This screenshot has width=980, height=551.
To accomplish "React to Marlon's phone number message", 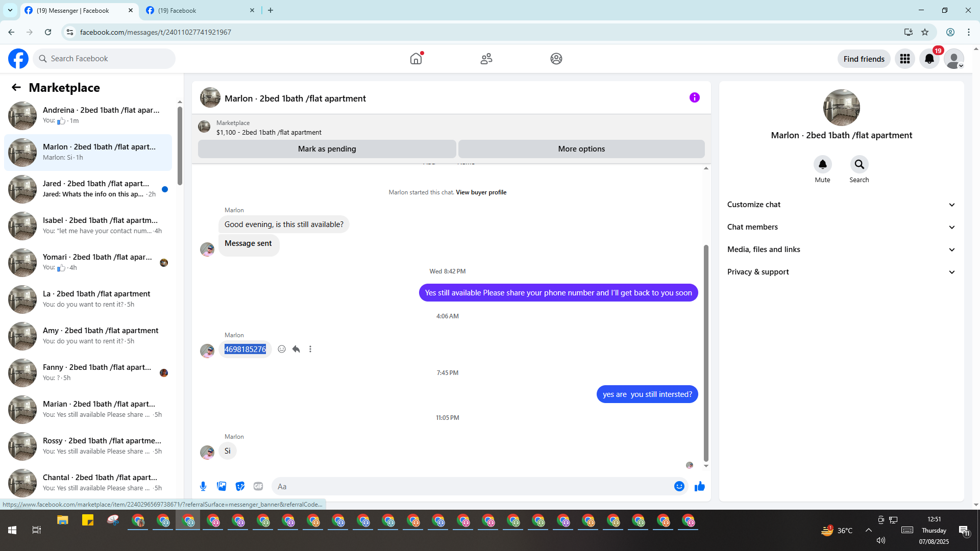I will pos(282,349).
